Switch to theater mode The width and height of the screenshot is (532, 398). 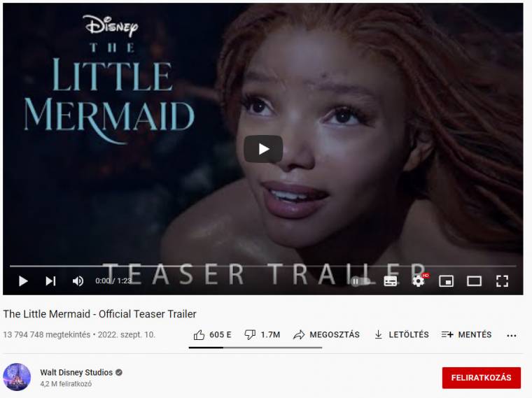[474, 281]
